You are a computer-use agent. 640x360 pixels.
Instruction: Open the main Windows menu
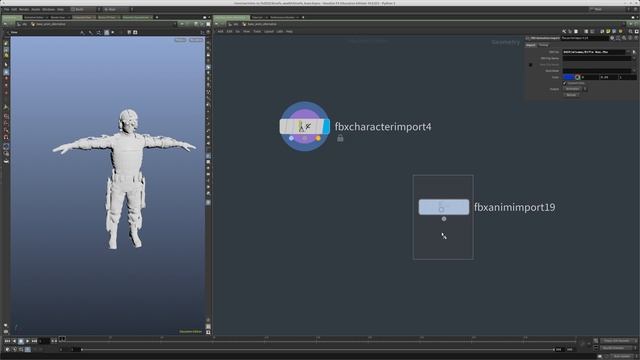48,9
